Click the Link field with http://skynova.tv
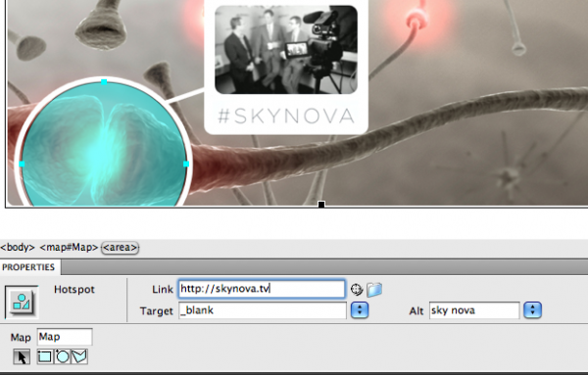Image resolution: width=588 pixels, height=375 pixels. tap(262, 289)
